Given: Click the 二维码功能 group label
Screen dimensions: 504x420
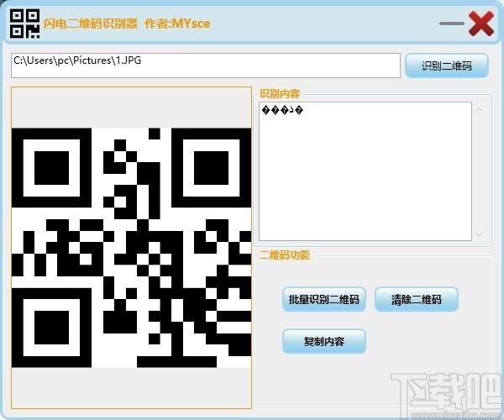Looking at the screenshot, I should point(285,255).
